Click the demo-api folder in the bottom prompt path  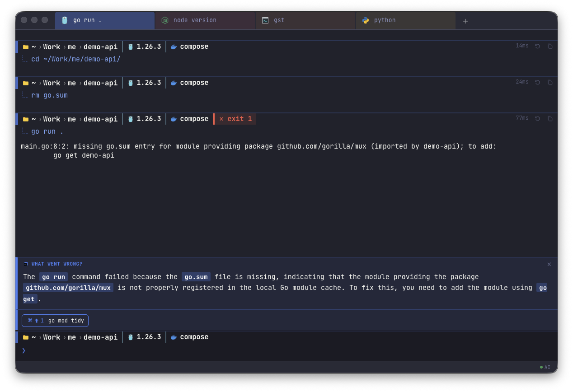(100, 337)
